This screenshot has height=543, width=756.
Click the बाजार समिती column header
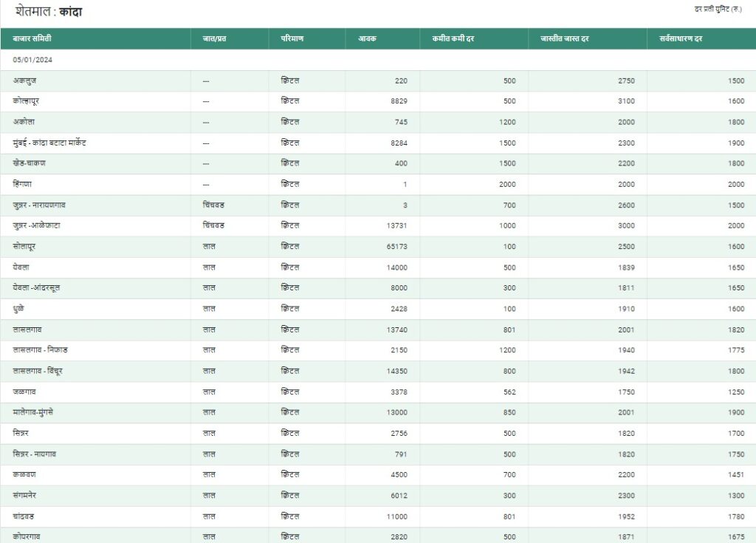tap(32, 38)
